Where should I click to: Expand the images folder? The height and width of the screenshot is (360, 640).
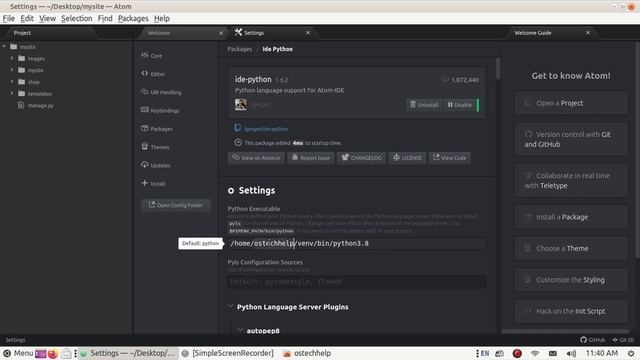click(x=12, y=58)
